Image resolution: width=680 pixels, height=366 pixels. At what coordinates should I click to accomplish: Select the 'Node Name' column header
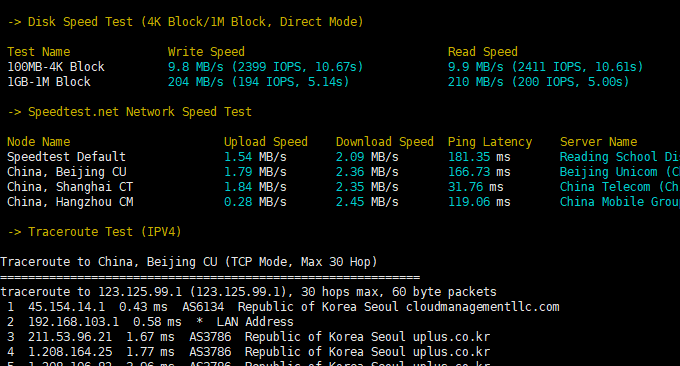click(x=39, y=142)
